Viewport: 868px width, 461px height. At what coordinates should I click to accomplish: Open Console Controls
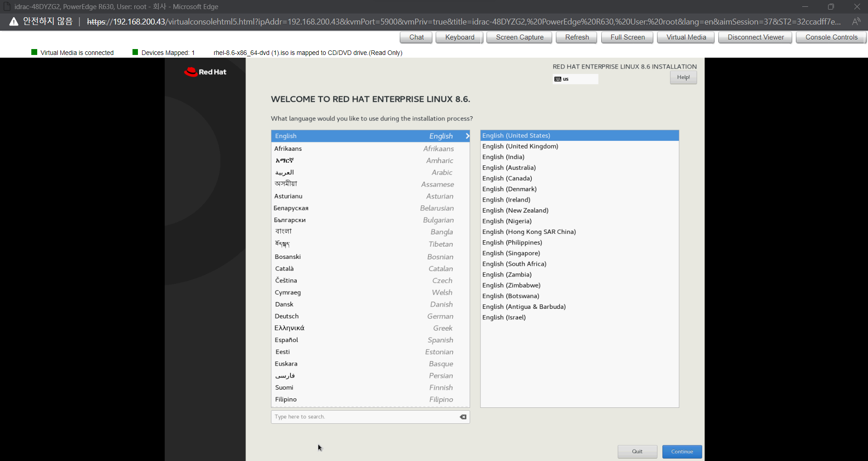tap(831, 37)
